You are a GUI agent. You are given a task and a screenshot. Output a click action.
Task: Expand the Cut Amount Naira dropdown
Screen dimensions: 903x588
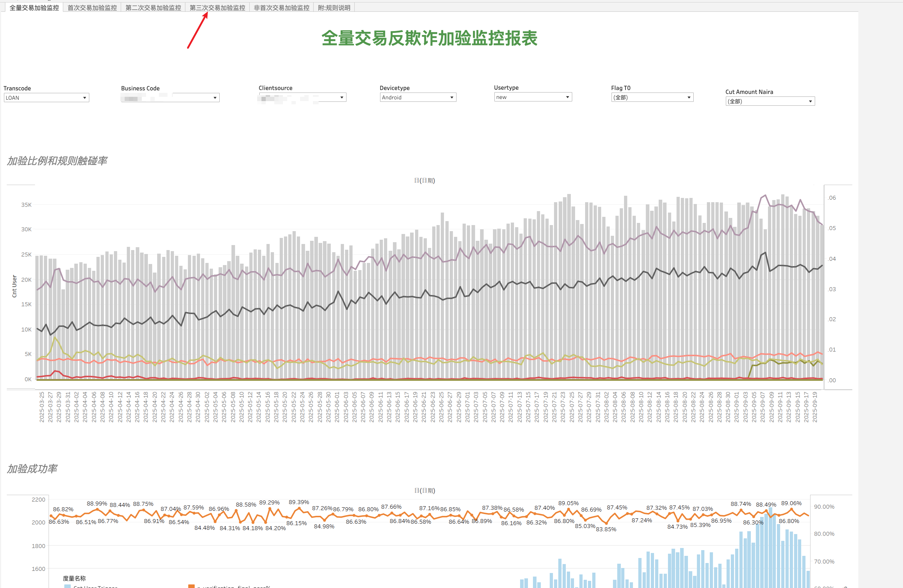770,101
